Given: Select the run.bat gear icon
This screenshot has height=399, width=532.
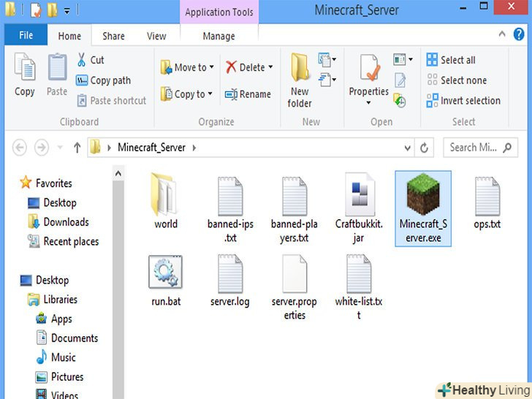Looking at the screenshot, I should pos(165,272).
